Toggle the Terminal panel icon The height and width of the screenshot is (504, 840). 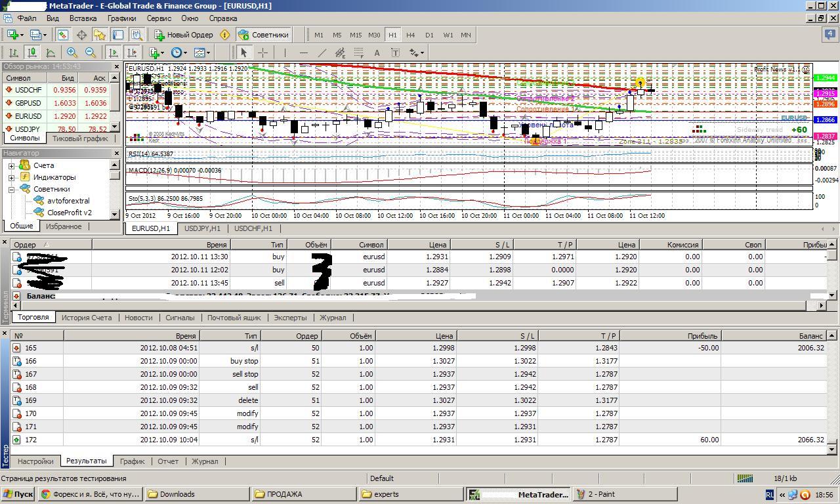[118, 35]
